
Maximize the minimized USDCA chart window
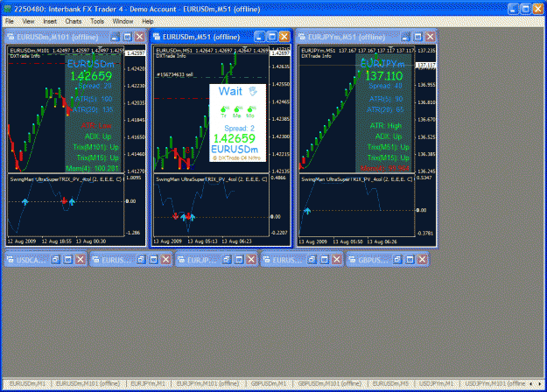click(68, 260)
